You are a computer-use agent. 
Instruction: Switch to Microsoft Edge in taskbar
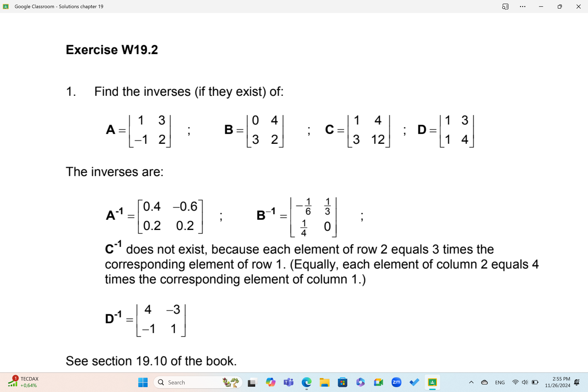pyautogui.click(x=306, y=382)
